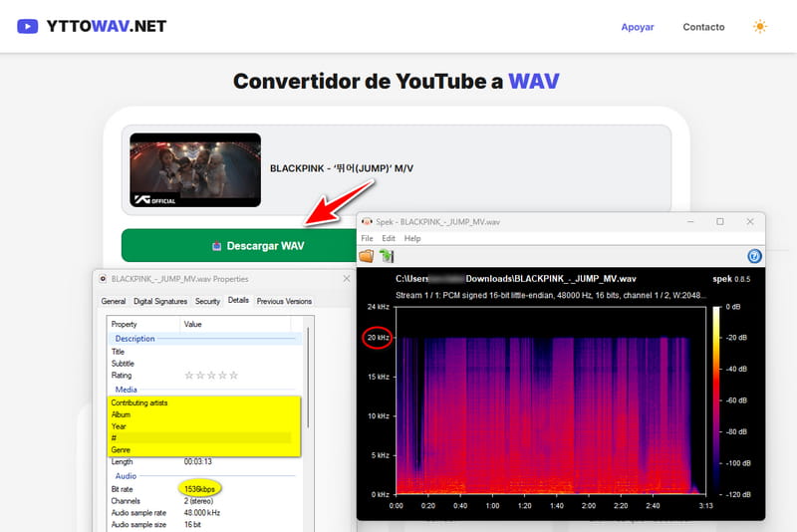Select the Year property row
The width and height of the screenshot is (797, 532).
[x=204, y=426]
